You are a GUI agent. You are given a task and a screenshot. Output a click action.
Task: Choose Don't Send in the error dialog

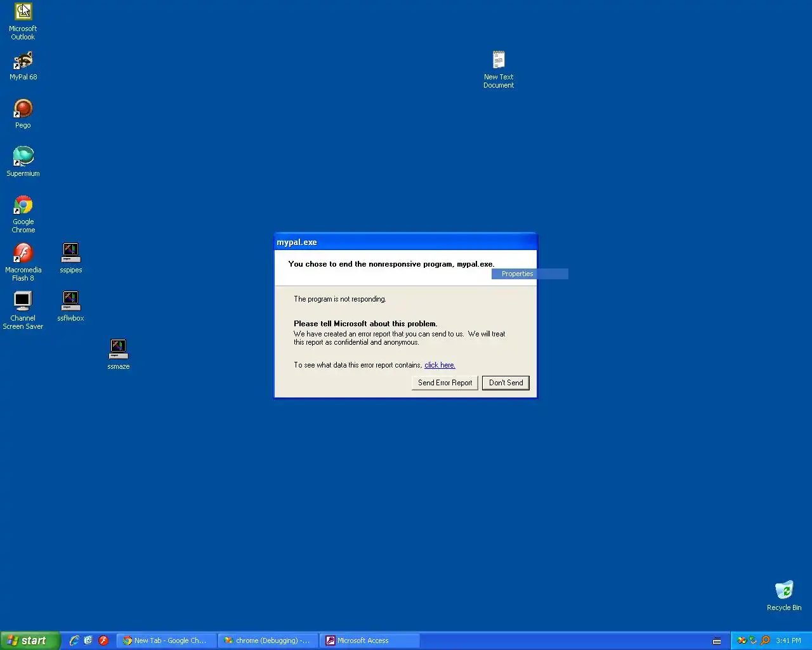click(x=506, y=383)
